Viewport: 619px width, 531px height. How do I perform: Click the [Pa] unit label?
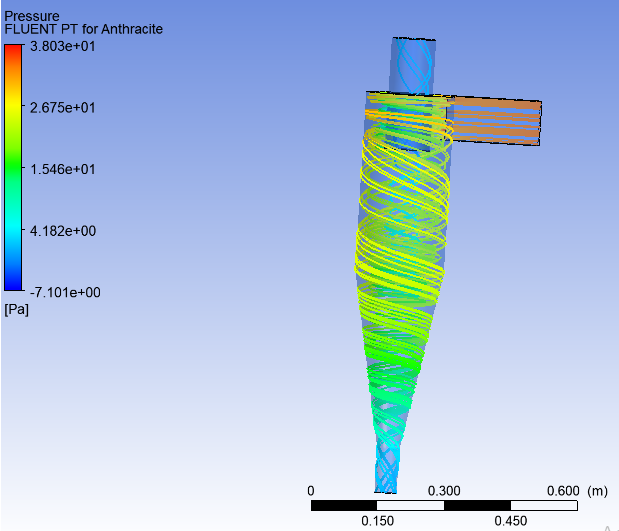(x=17, y=309)
